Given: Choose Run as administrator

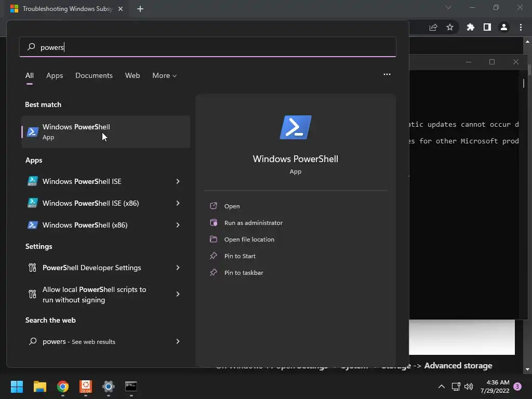Looking at the screenshot, I should (254, 222).
